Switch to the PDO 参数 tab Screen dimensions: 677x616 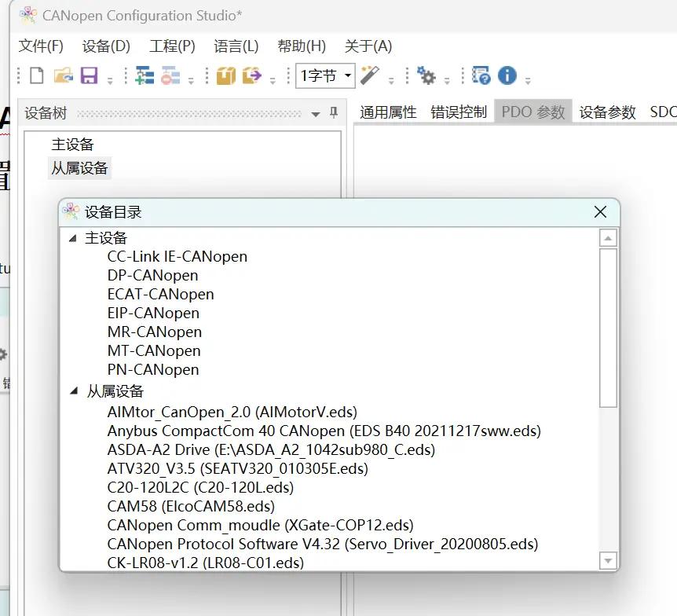coord(533,112)
